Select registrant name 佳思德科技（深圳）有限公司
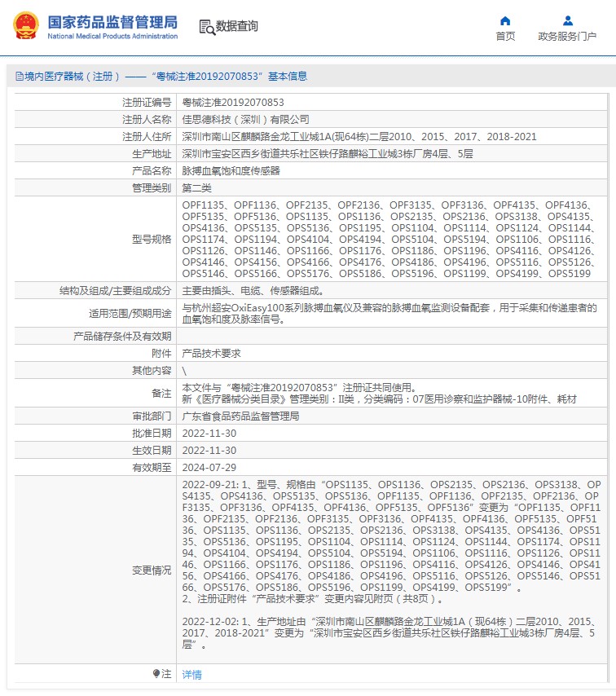This screenshot has height=696, width=616. point(245,120)
